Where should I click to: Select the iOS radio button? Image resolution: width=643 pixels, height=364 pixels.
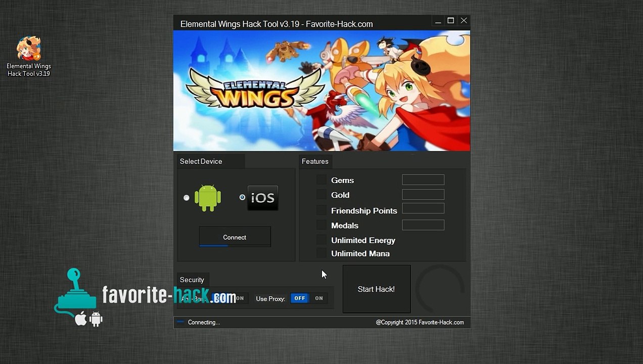[x=242, y=197]
